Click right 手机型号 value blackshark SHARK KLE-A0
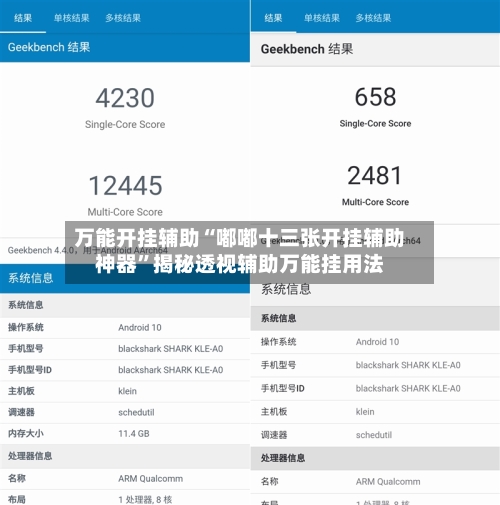 [408, 365]
